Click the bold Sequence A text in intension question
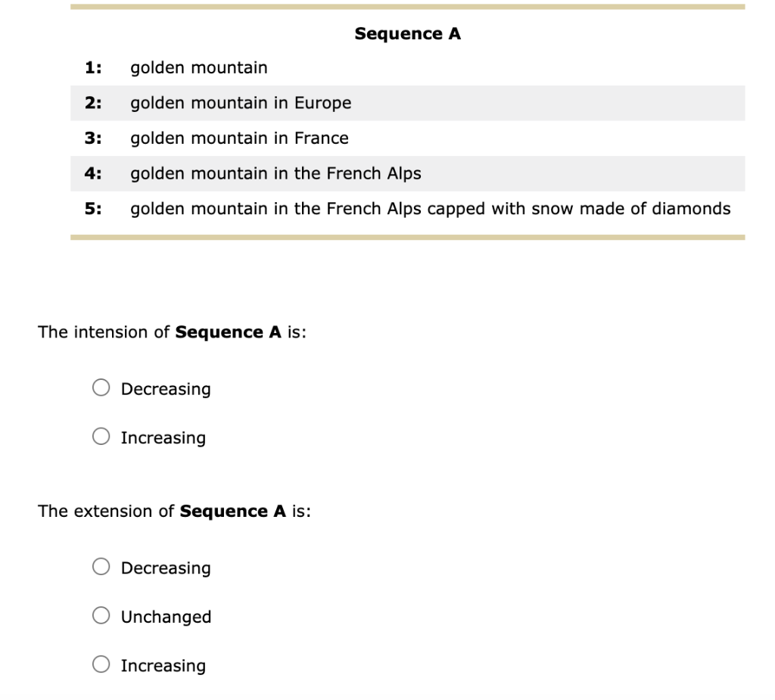775x700 pixels. pyautogui.click(x=226, y=331)
